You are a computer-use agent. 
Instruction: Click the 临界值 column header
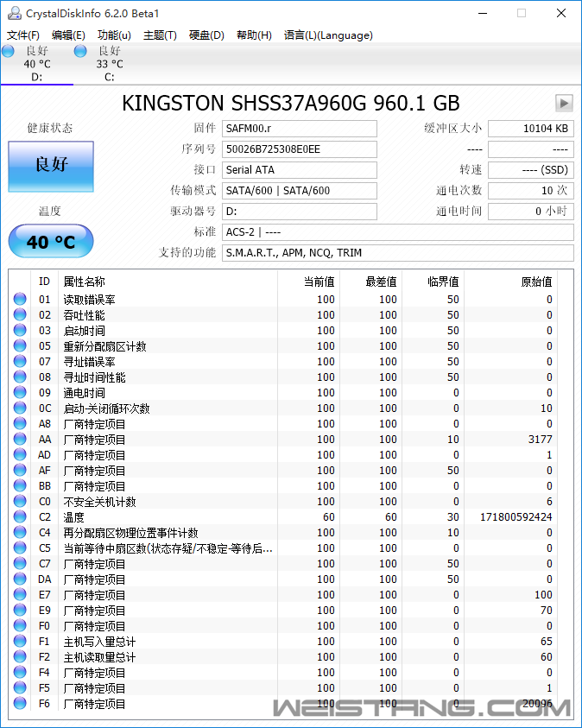pyautogui.click(x=433, y=282)
